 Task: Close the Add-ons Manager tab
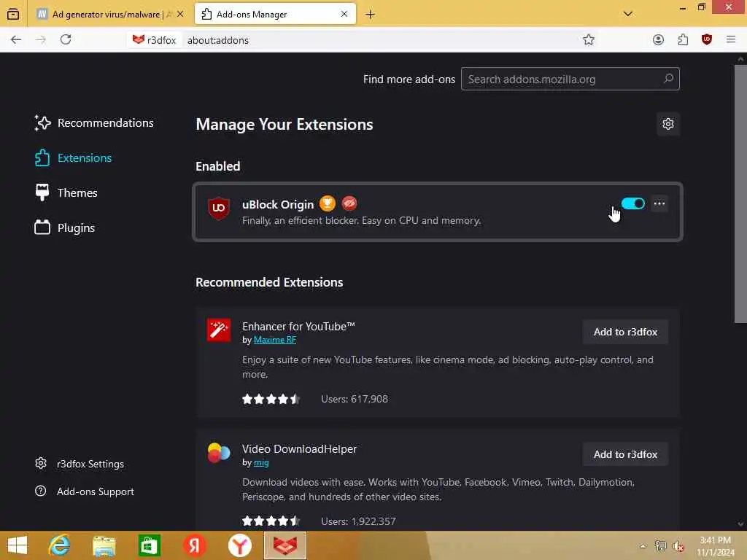344,15
